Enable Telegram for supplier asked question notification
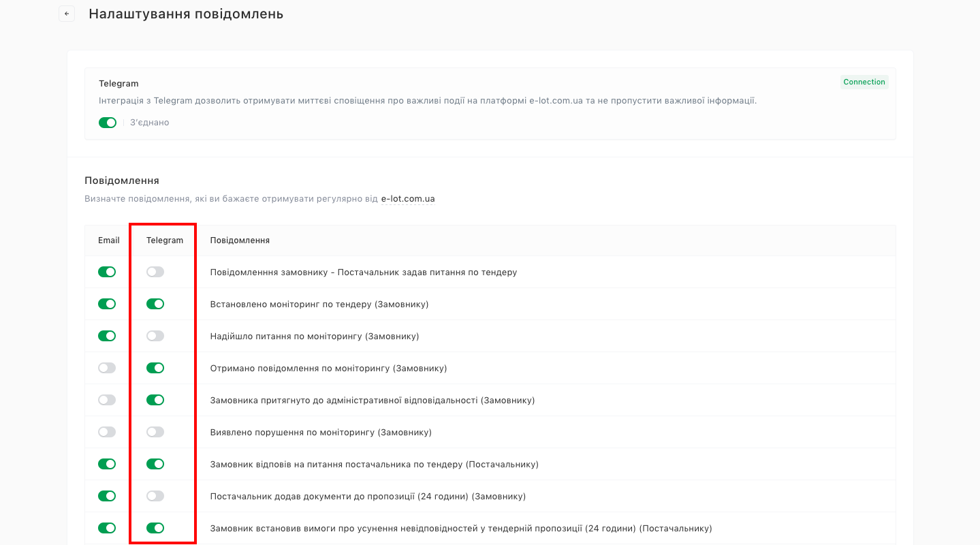980x545 pixels. (x=155, y=272)
